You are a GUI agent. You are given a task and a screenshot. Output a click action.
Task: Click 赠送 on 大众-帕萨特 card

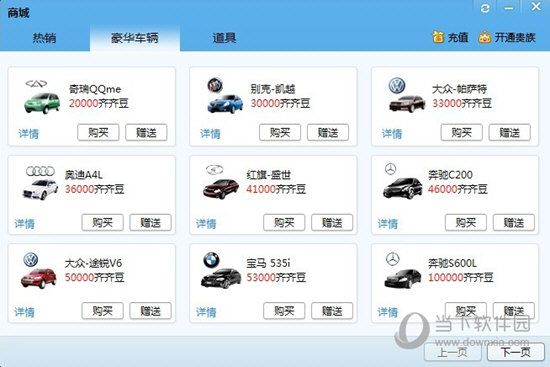click(x=510, y=133)
